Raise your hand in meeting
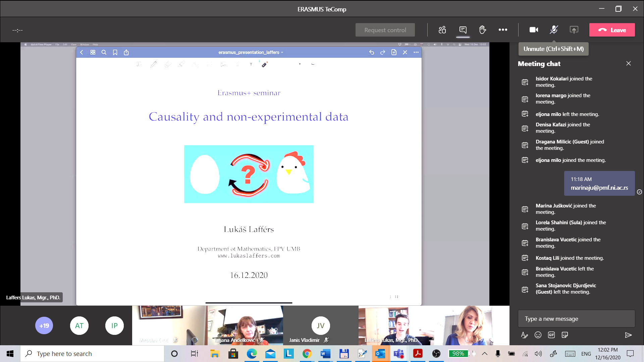644x362 pixels. point(482,30)
